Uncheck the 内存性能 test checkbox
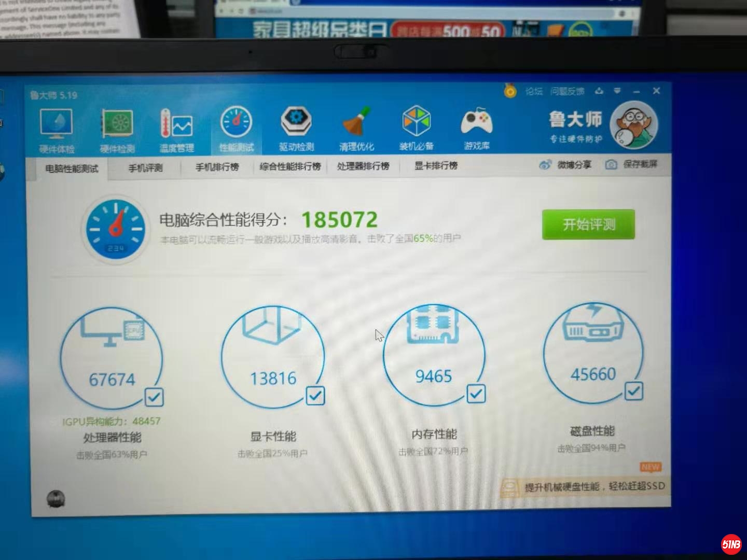The height and width of the screenshot is (560, 747). click(476, 394)
